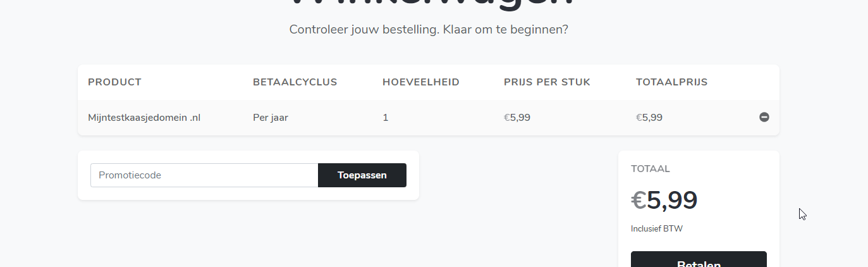
Task: Click the €5,99 row total price
Action: [x=649, y=117]
